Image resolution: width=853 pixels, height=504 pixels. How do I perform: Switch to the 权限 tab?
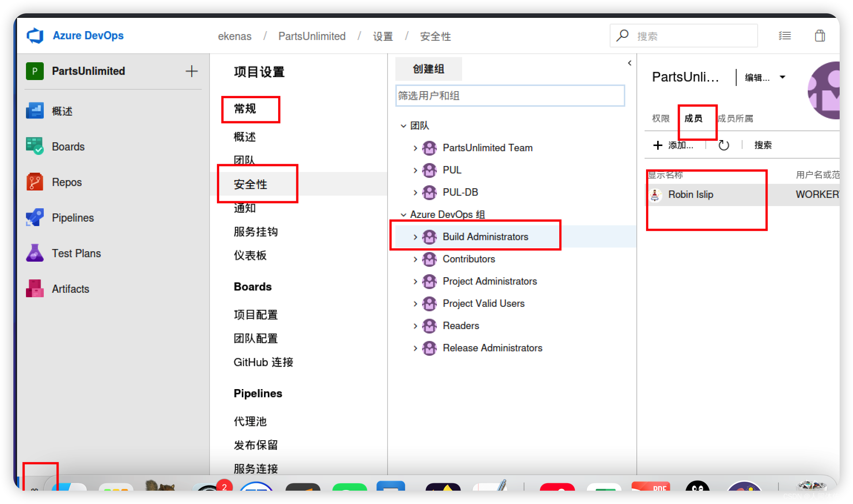coord(661,118)
